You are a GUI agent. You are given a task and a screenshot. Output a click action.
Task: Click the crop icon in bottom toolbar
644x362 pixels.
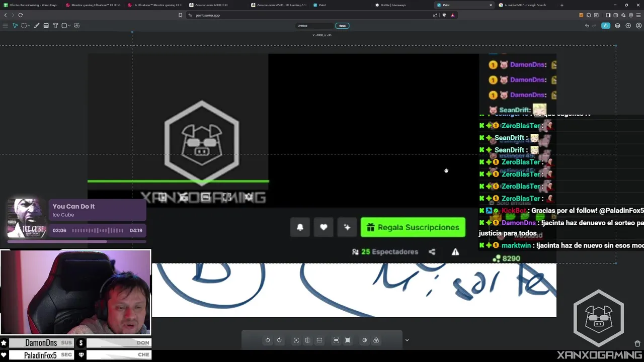pos(348,340)
